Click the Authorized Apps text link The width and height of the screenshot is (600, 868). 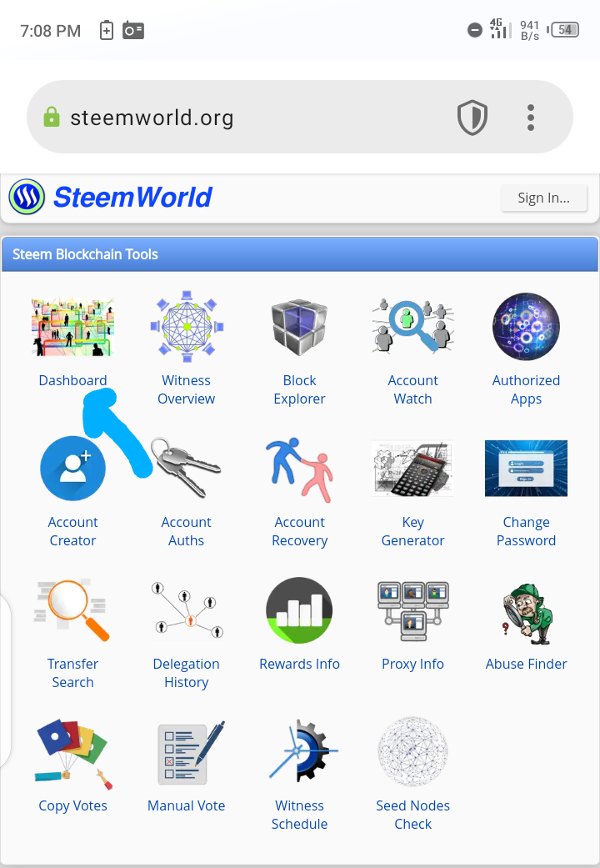coord(526,389)
